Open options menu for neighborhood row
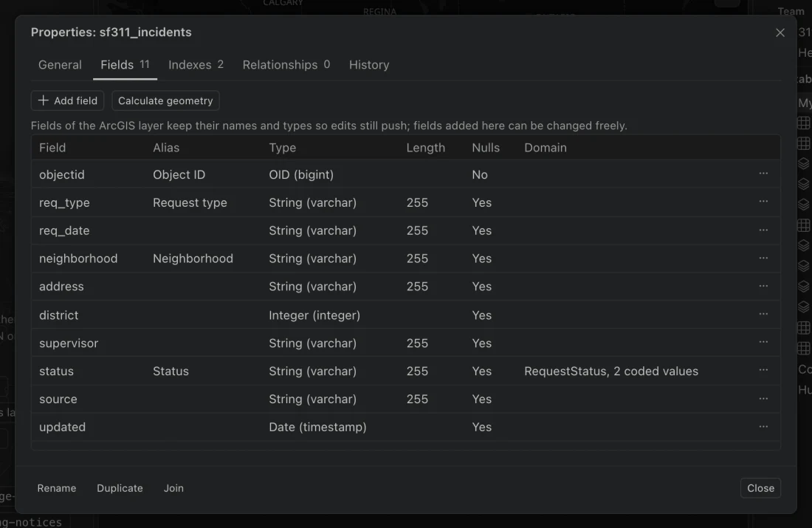 click(x=763, y=258)
